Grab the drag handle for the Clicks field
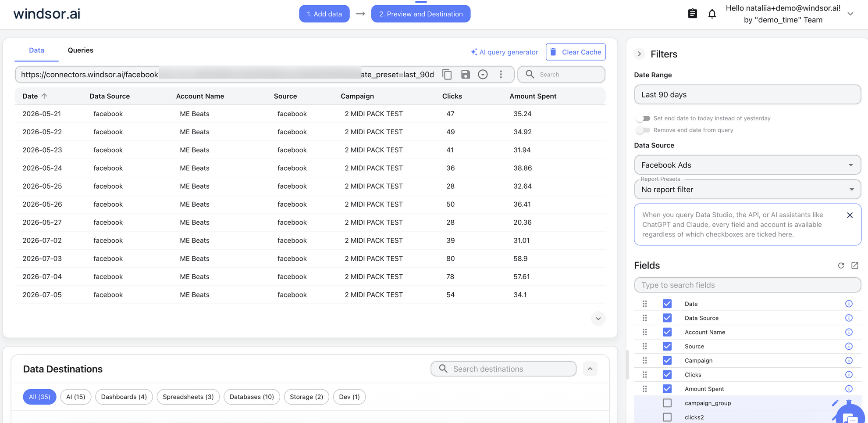This screenshot has height=423, width=868. pyautogui.click(x=644, y=375)
